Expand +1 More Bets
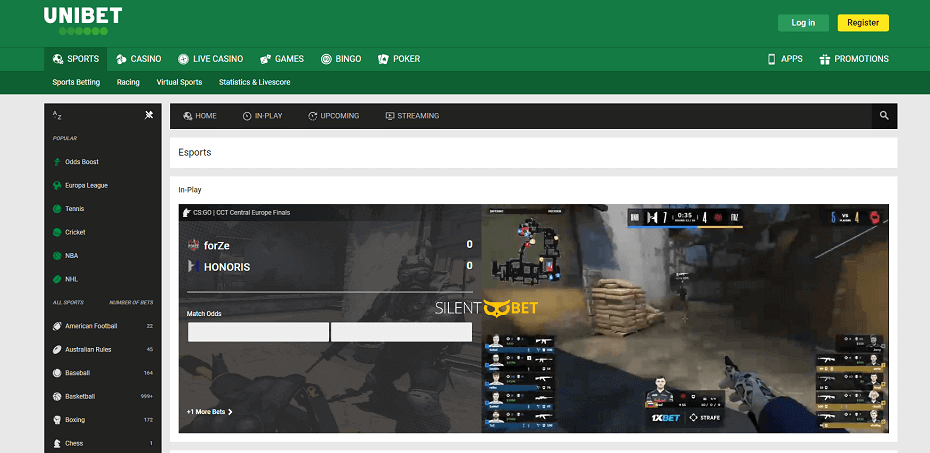930x453 pixels. pyautogui.click(x=209, y=411)
